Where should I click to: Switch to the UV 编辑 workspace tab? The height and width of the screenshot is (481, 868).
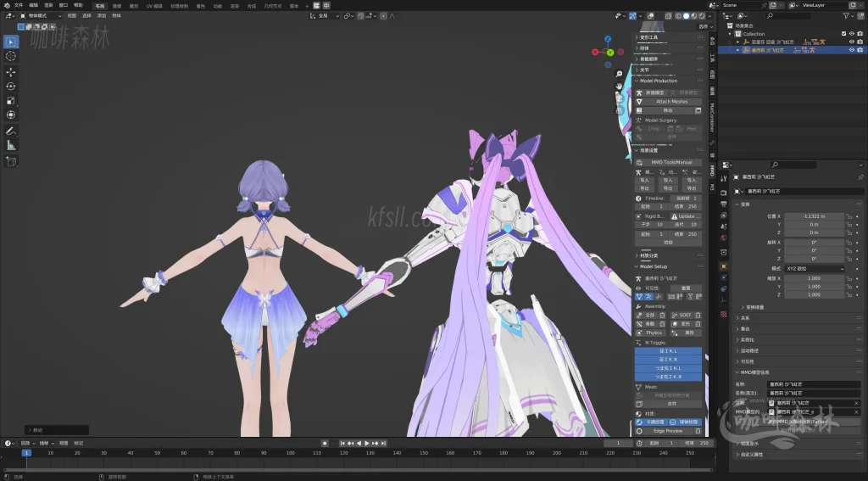coord(154,6)
